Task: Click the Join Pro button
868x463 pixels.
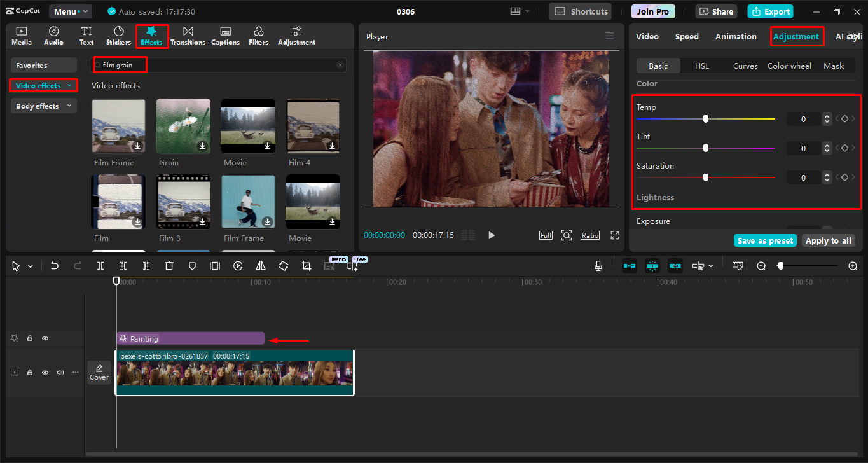Action: point(653,11)
